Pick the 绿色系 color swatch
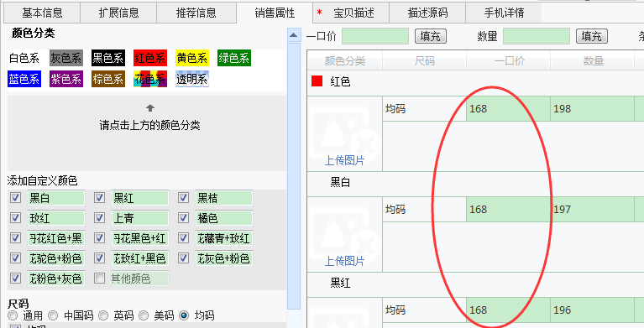This screenshot has width=644, height=328. 233,58
